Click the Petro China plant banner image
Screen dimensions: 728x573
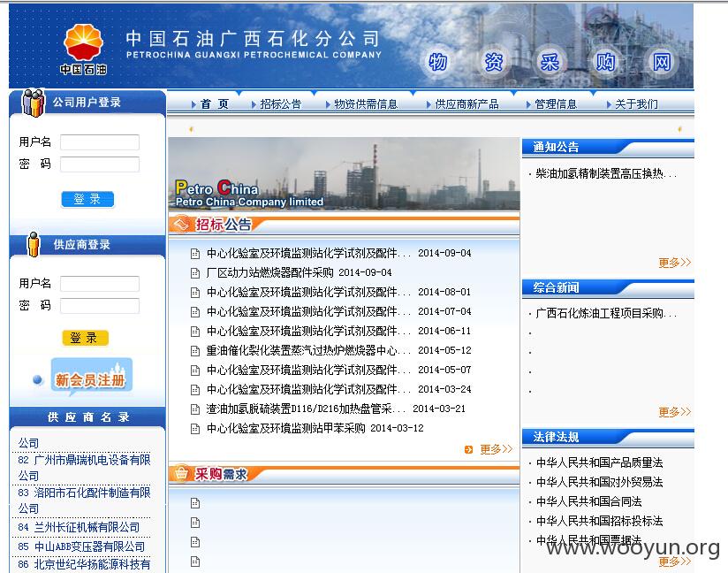click(x=344, y=174)
